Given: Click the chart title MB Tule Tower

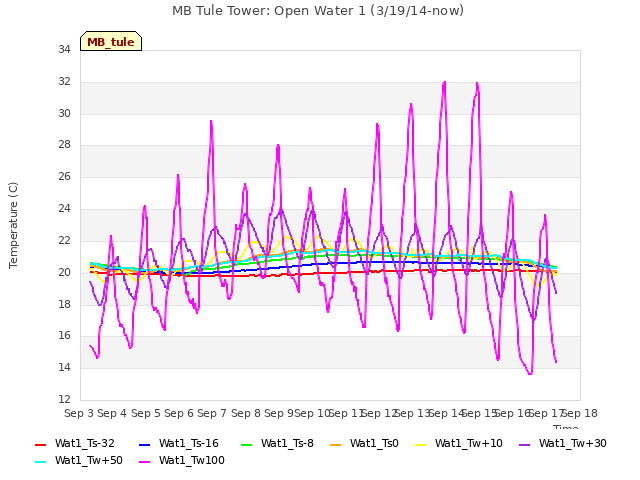Looking at the screenshot, I should pos(318,11).
